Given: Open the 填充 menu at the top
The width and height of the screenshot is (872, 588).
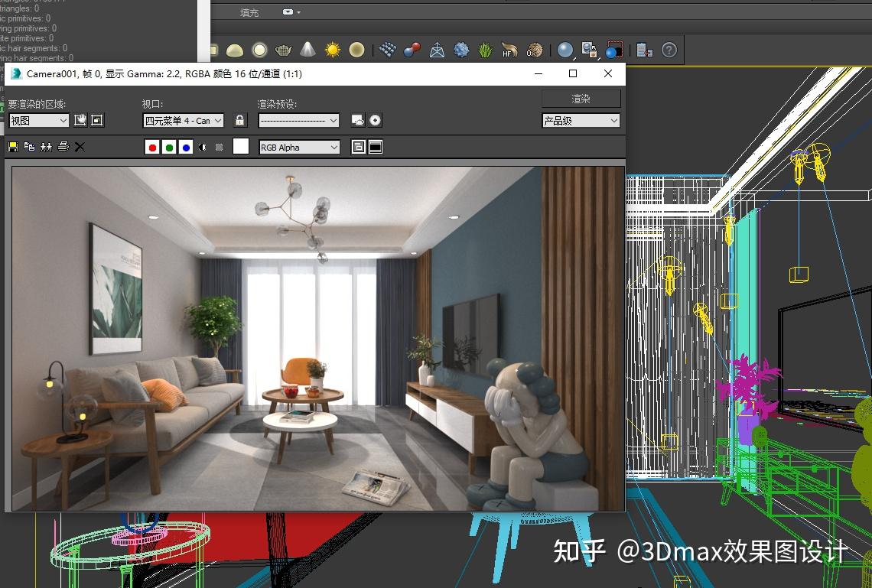Looking at the screenshot, I should (249, 12).
